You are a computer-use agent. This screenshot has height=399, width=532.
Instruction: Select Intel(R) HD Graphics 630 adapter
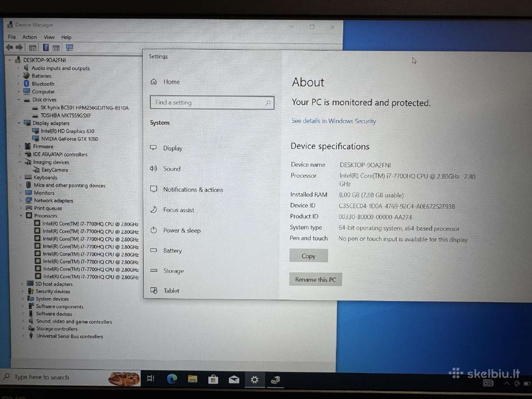(x=67, y=131)
